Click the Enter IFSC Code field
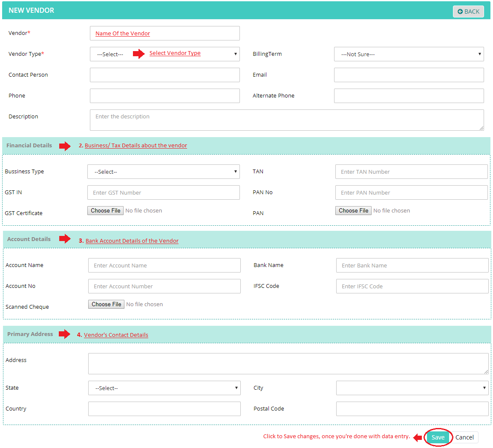 point(412,286)
